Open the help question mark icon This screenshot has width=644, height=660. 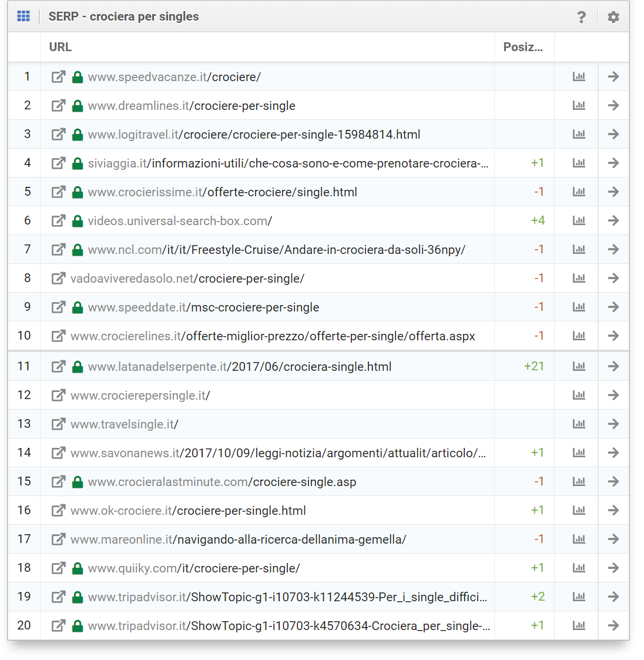point(581,17)
